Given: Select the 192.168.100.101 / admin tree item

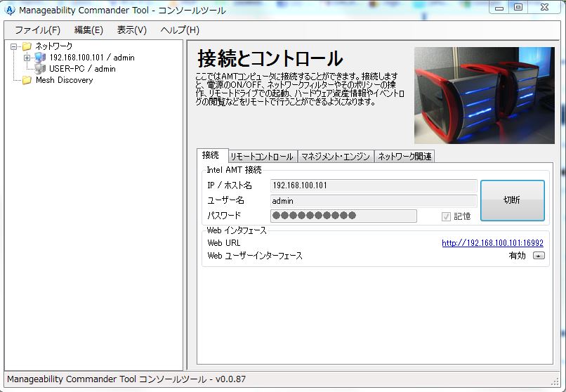Looking at the screenshot, I should (92, 58).
